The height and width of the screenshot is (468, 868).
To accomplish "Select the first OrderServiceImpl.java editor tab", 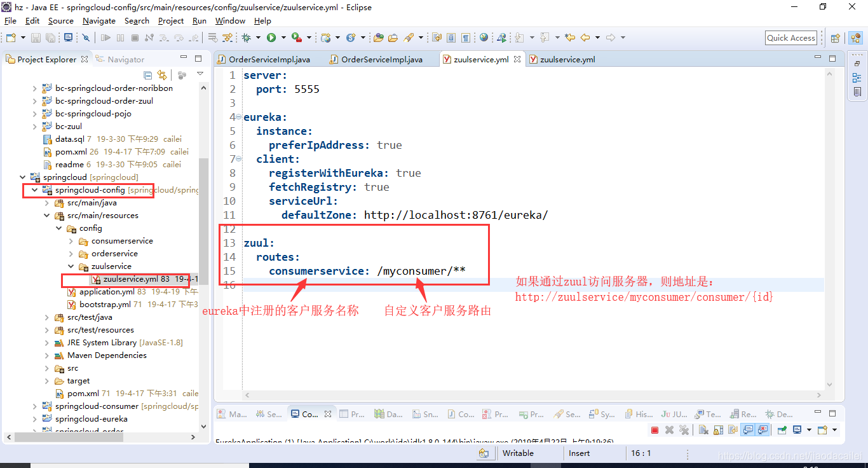I will click(264, 59).
